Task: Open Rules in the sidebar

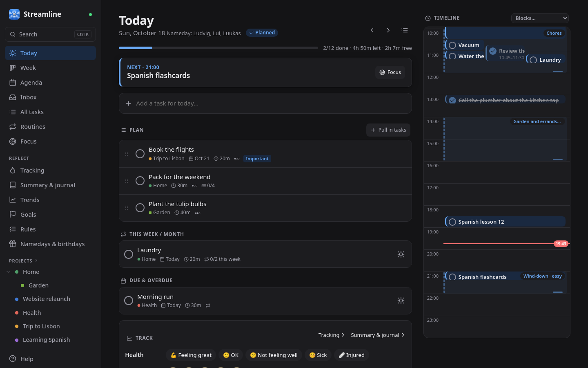Action: point(50,229)
